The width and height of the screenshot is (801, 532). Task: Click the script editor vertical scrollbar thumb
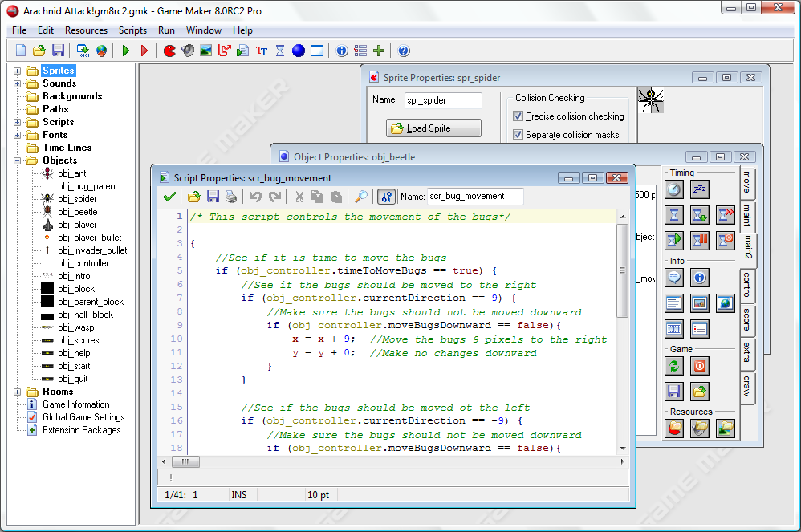pos(622,270)
